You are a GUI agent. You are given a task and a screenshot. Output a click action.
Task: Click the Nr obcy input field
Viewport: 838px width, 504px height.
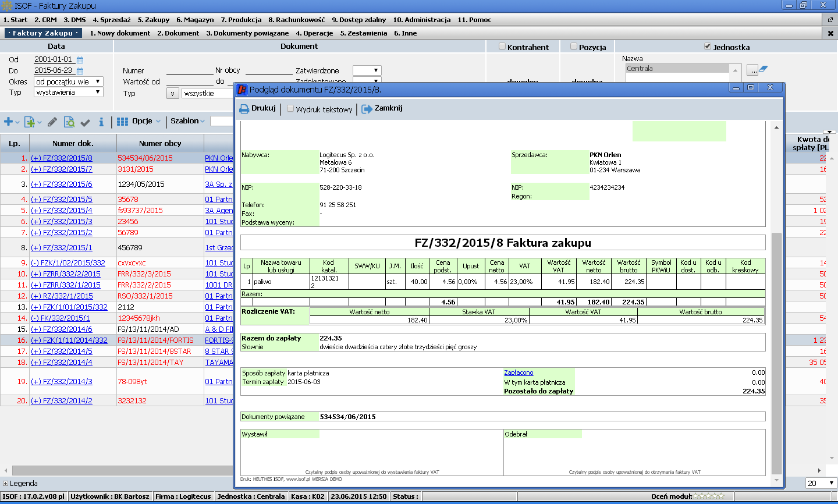269,70
